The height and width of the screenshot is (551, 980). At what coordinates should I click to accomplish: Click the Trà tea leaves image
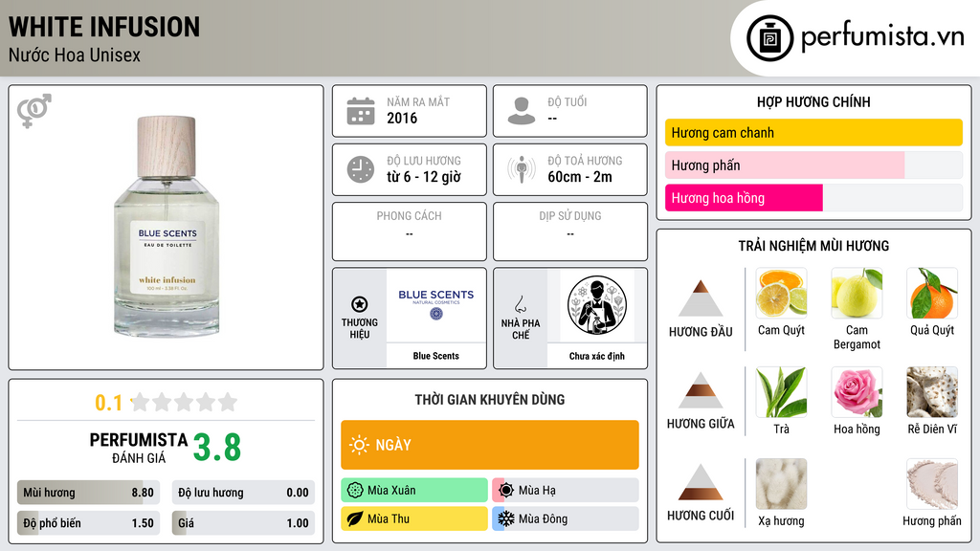tap(781, 391)
